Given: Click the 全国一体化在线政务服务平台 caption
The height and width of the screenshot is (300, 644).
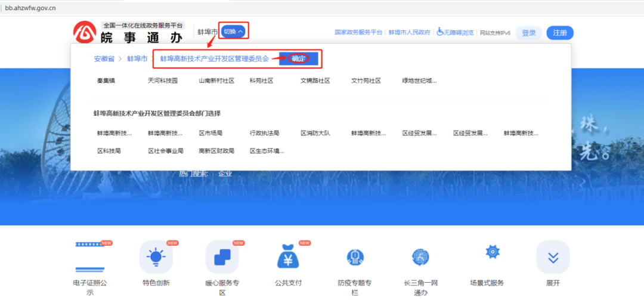Looking at the screenshot, I should tap(143, 26).
